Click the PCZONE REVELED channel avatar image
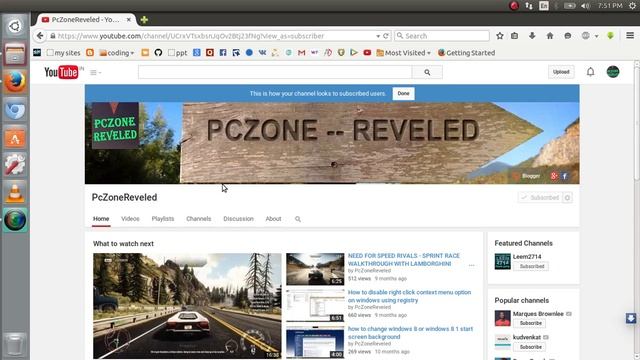The height and width of the screenshot is (360, 640). (x=115, y=125)
